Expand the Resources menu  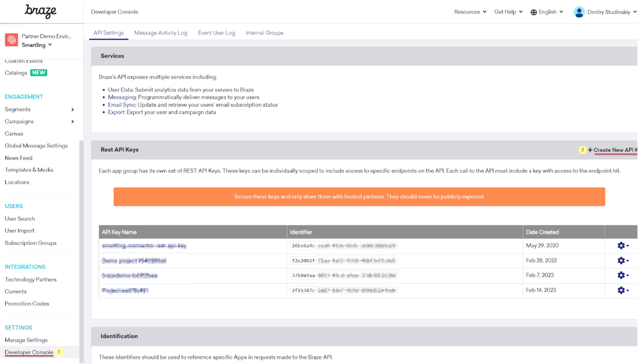click(x=470, y=12)
